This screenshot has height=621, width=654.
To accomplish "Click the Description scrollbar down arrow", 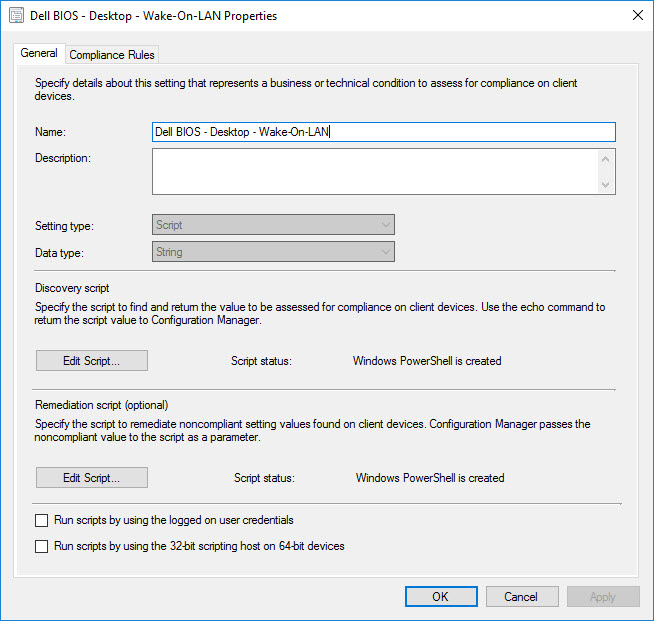I will tap(605, 185).
